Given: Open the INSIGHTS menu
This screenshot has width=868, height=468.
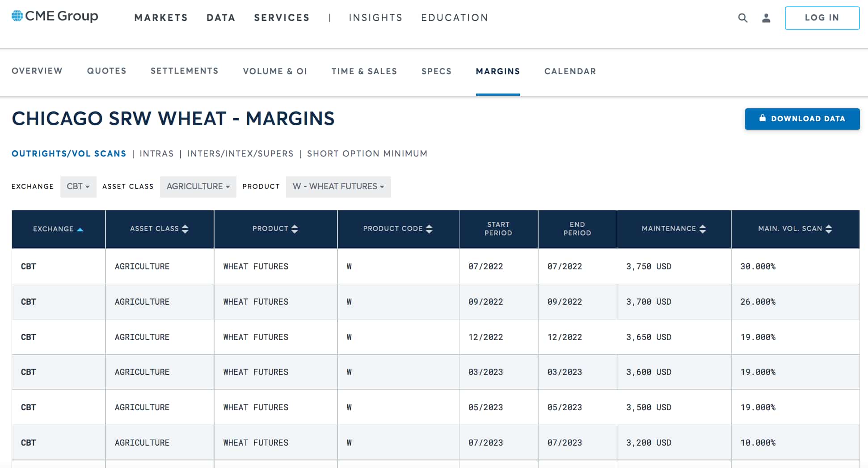Looking at the screenshot, I should [375, 17].
